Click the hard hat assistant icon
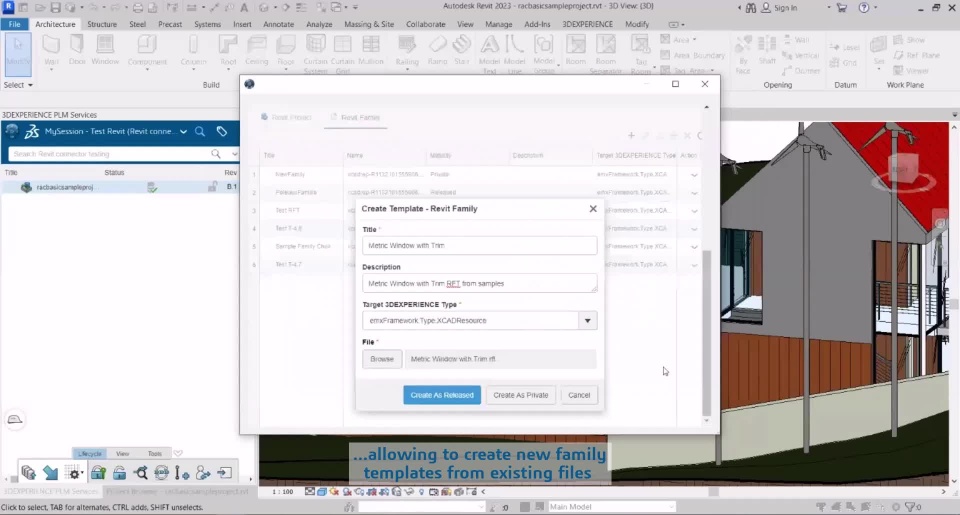Image resolution: width=960 pixels, height=515 pixels. pos(15,419)
